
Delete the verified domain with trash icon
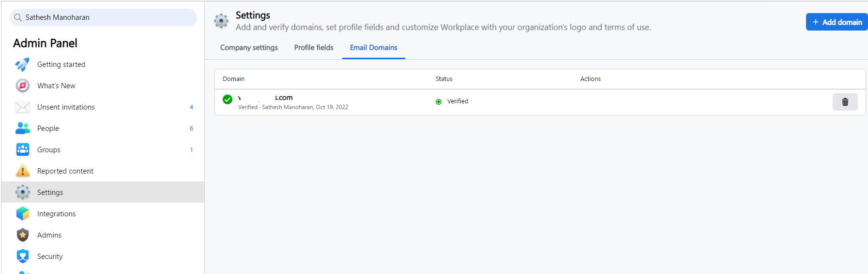pyautogui.click(x=845, y=102)
